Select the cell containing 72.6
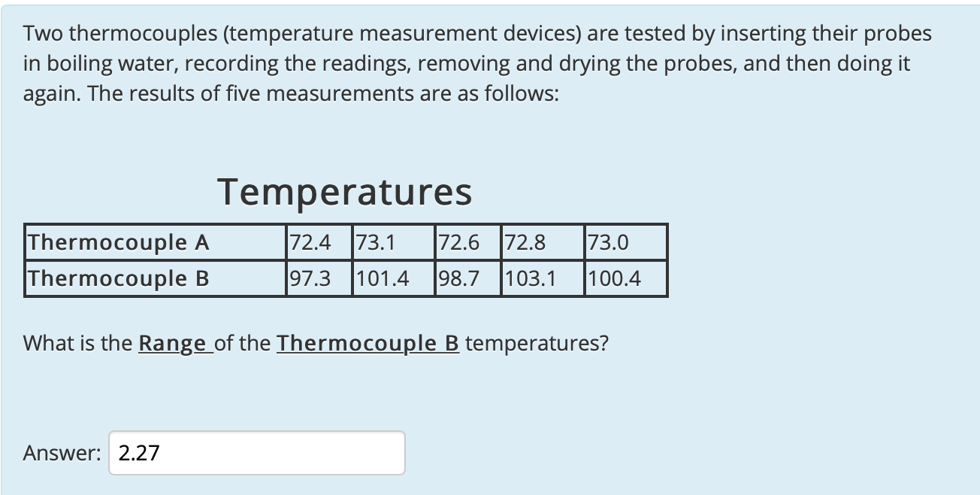 [455, 242]
